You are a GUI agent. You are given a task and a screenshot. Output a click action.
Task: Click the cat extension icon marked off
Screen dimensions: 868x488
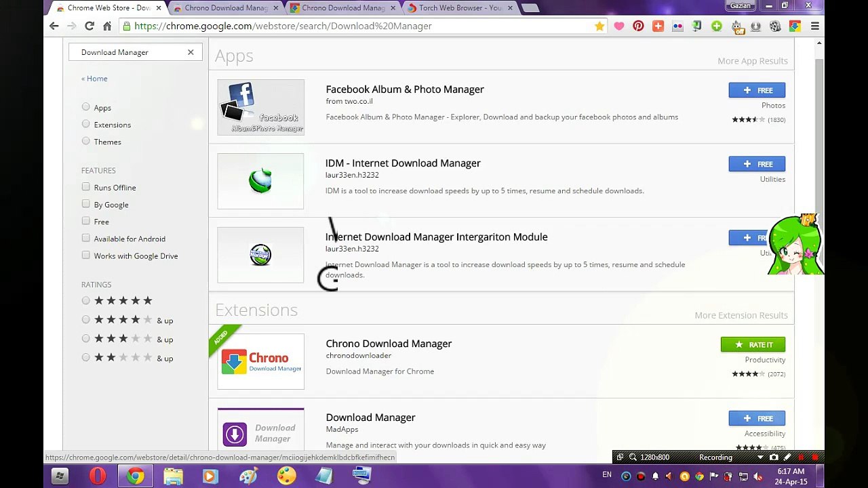click(736, 26)
